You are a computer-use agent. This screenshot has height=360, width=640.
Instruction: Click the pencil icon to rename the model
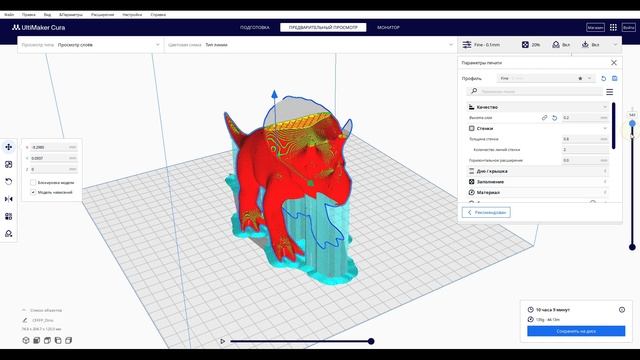tap(24, 320)
